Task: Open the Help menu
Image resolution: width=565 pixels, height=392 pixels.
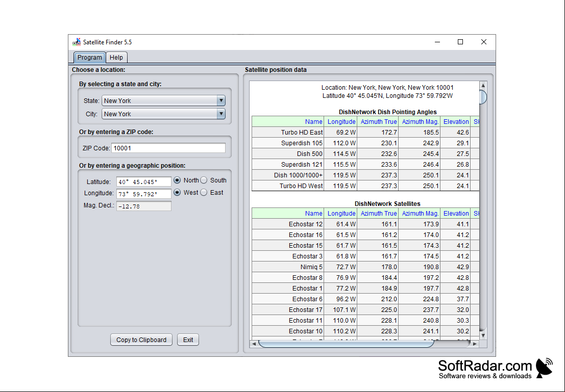Action: [x=116, y=58]
